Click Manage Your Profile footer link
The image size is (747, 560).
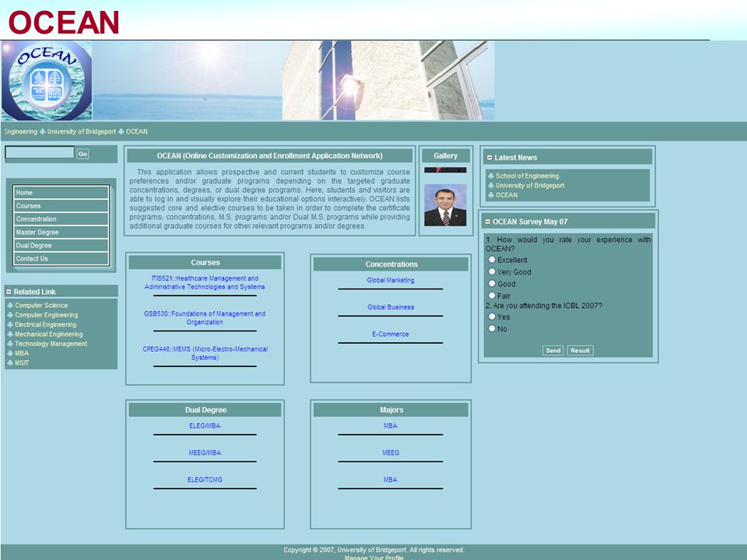pos(374,557)
